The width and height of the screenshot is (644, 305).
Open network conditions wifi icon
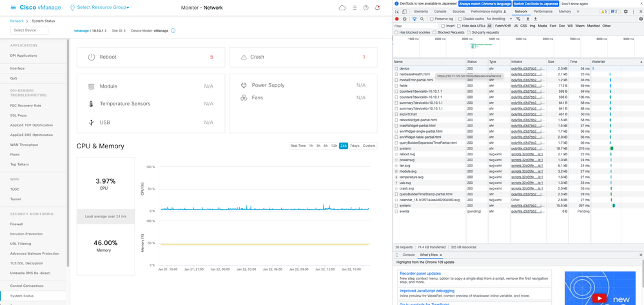518,19
